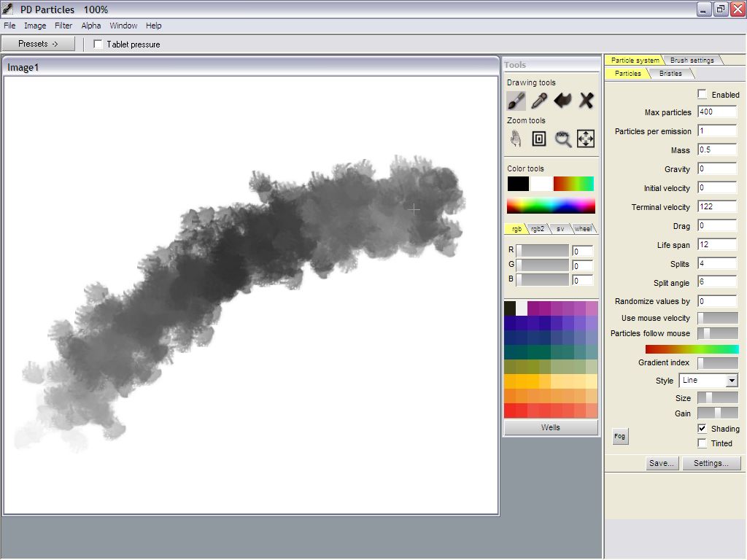
Task: Select the paintbrush drawing tool
Action: (x=516, y=101)
